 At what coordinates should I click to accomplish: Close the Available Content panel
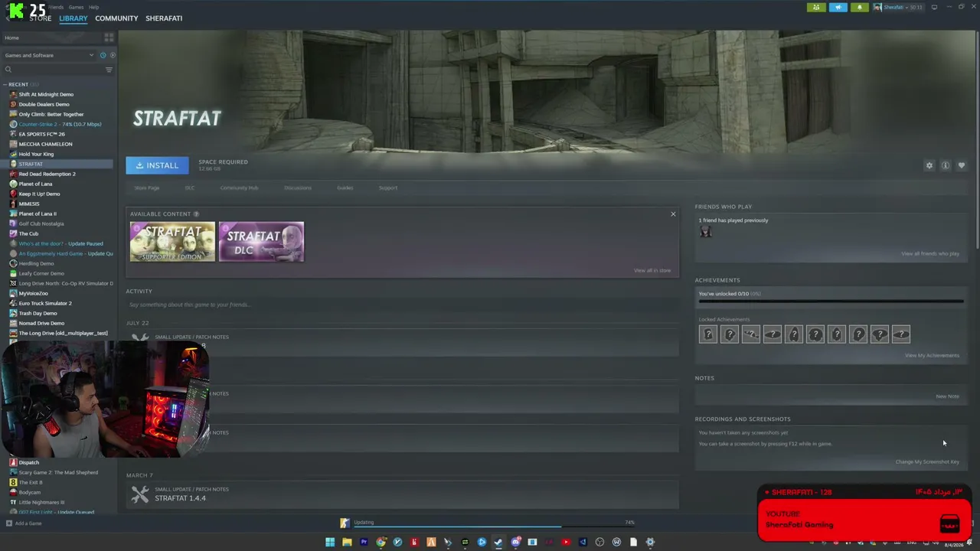(673, 214)
